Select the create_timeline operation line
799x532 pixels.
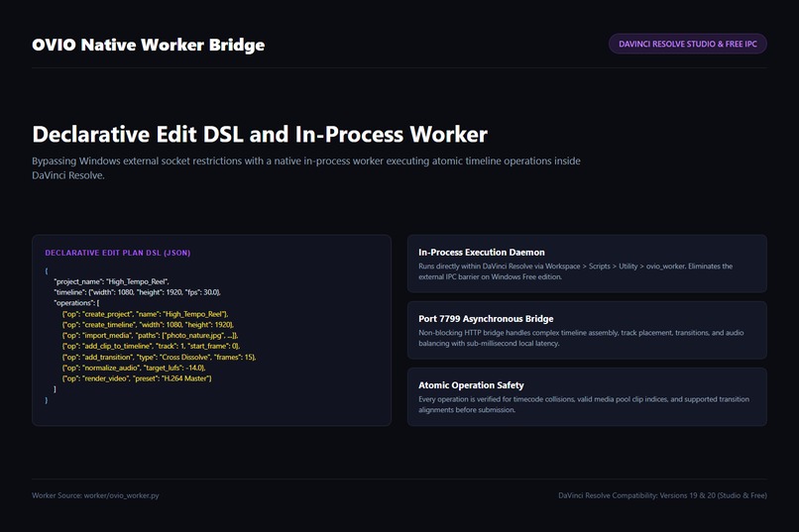point(148,325)
